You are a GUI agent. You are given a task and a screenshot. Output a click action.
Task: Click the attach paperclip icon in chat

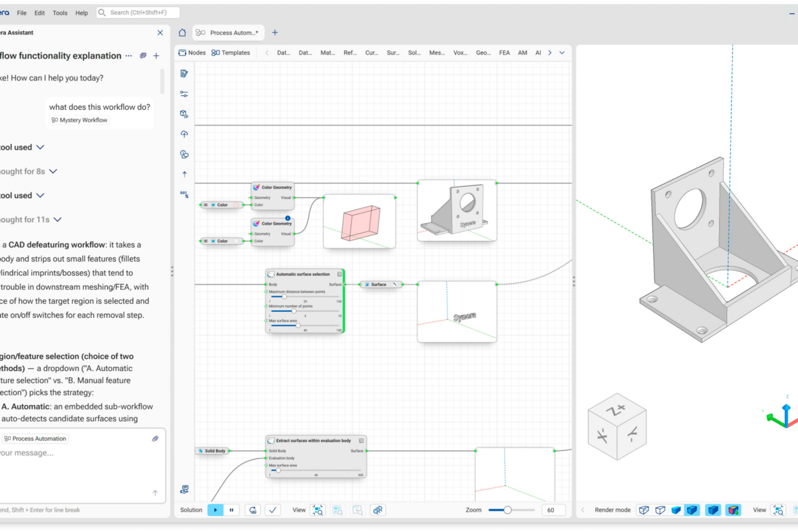click(x=155, y=439)
